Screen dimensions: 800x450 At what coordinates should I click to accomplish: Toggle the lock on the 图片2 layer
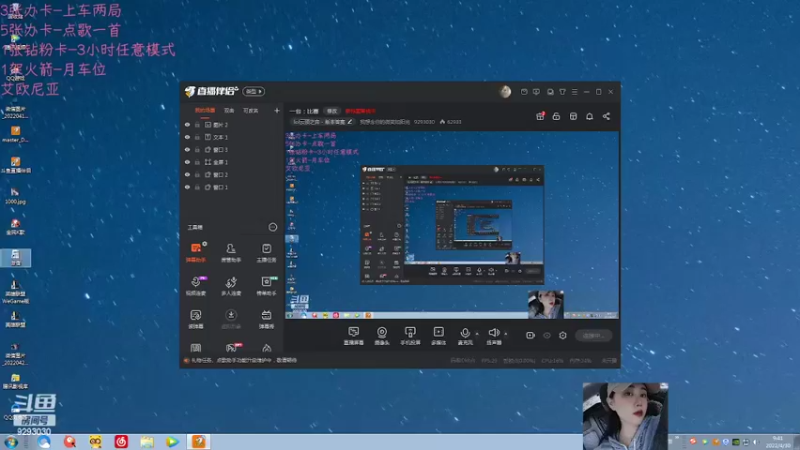pos(197,125)
